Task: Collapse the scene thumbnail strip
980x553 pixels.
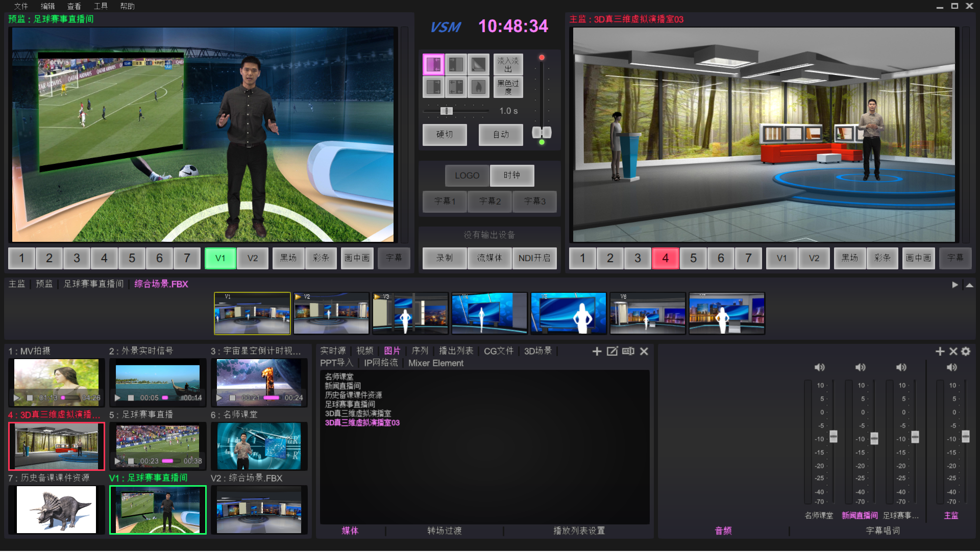Action: 969,285
